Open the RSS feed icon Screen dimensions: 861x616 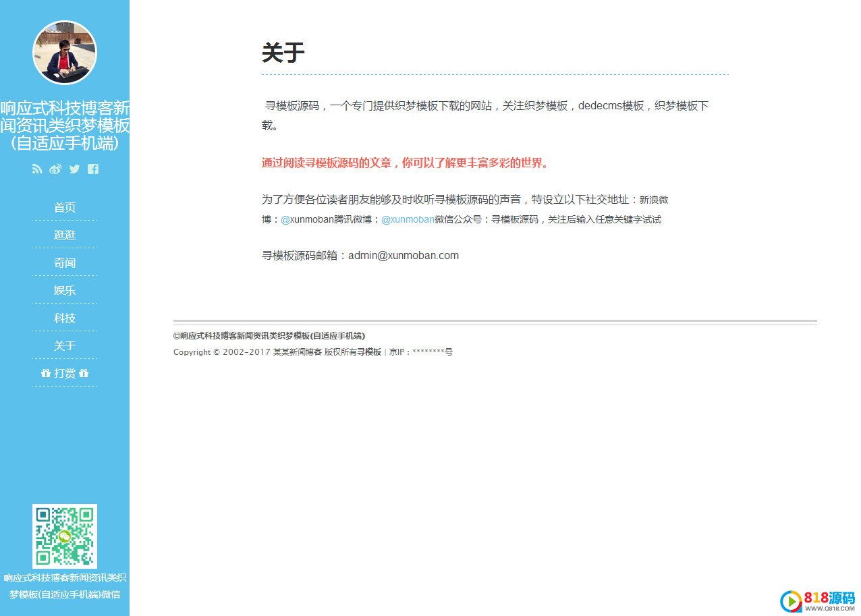click(37, 169)
